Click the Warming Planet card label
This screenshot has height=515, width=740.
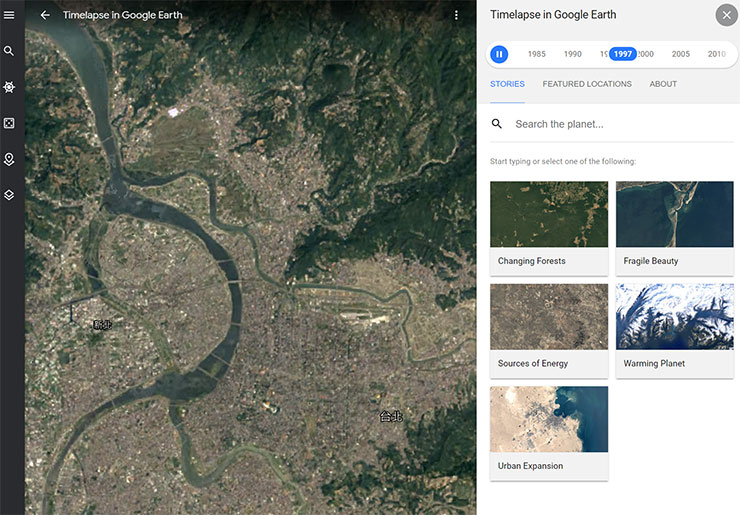click(654, 363)
